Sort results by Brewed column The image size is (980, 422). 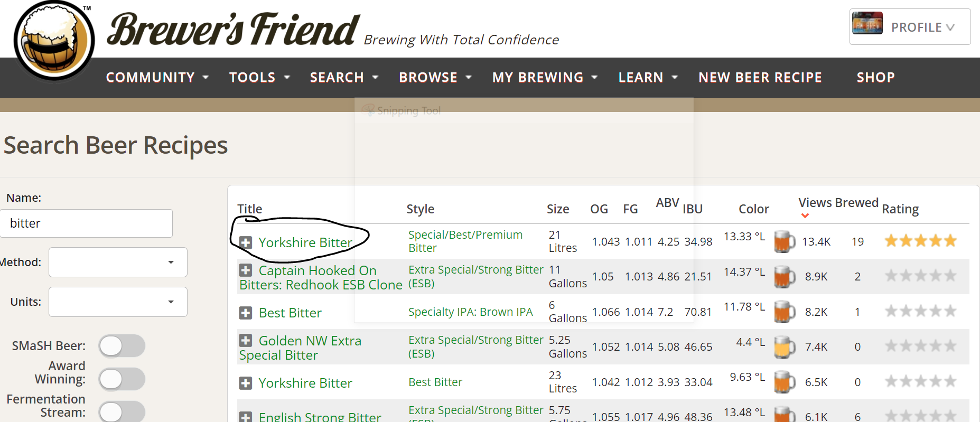click(857, 203)
